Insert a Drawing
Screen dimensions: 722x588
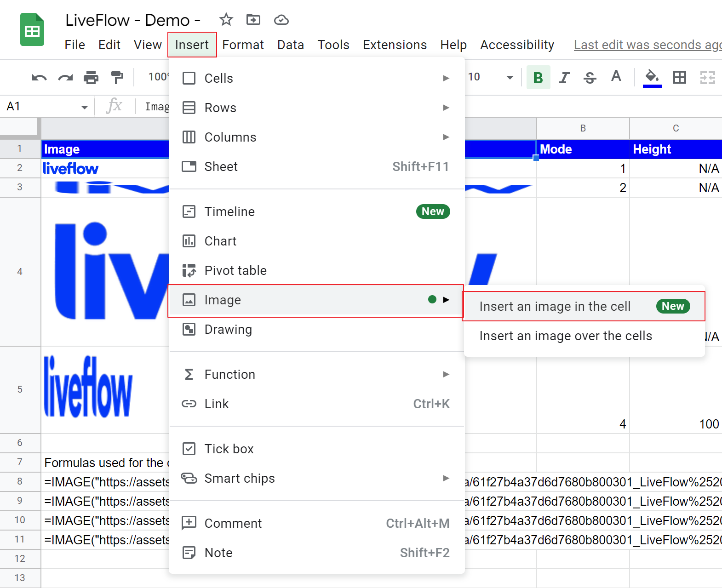pyautogui.click(x=316, y=329)
